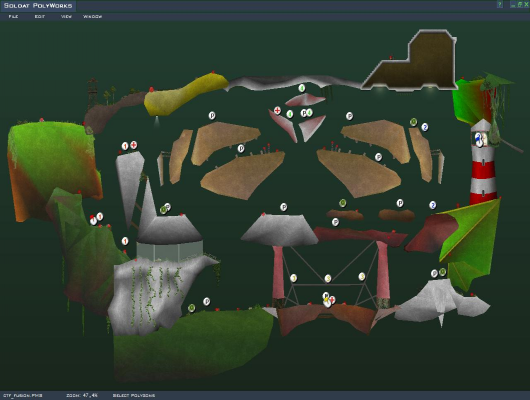Click the help question mark icon
This screenshot has width=530, height=400.
(500, 4)
